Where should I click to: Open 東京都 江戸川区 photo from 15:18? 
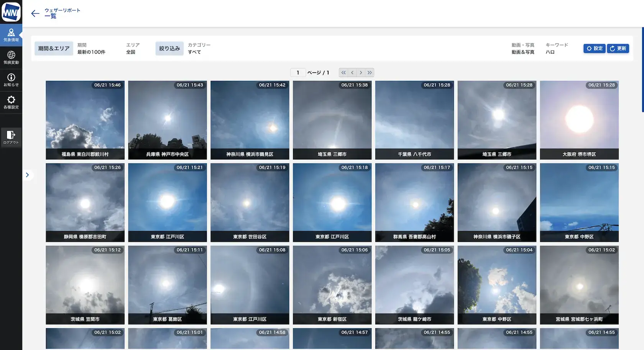click(x=332, y=203)
